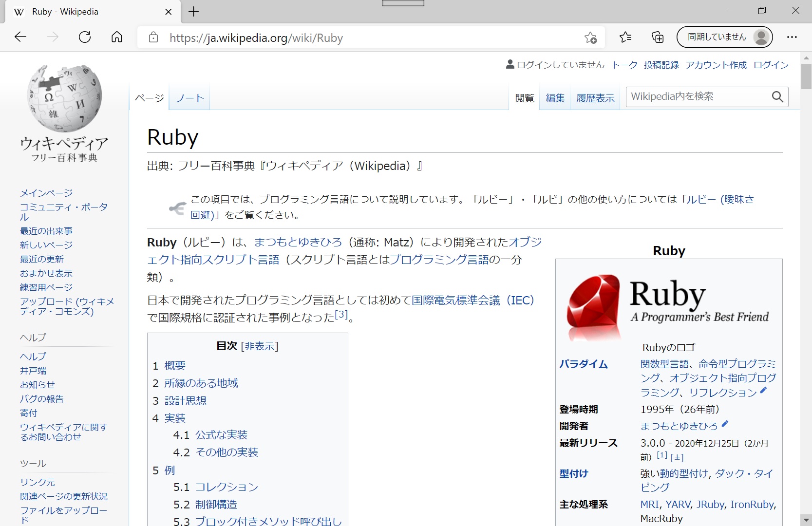Click the Wikipedia search magnifier icon
Screen dimensions: 812x526
tap(777, 96)
